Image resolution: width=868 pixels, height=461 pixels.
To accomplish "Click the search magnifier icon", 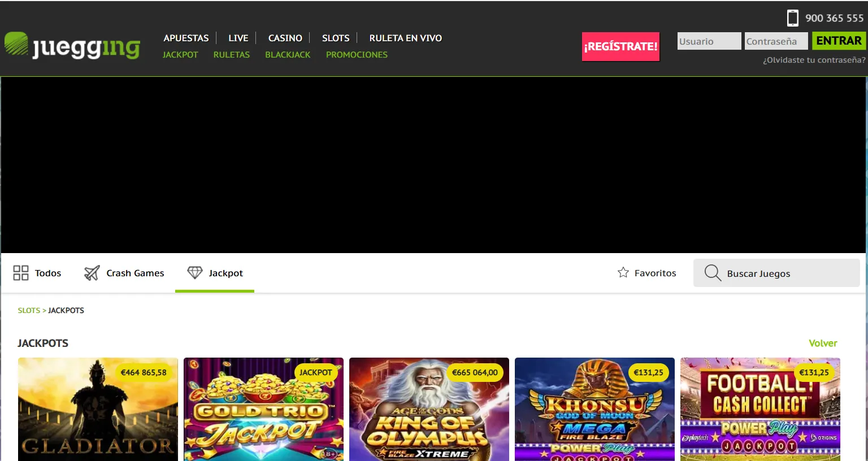I will click(x=713, y=273).
